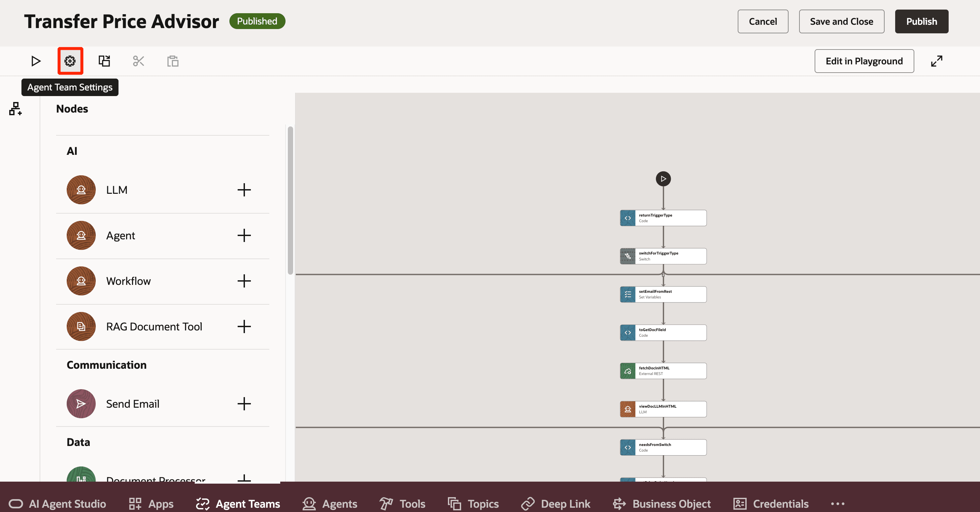This screenshot has width=980, height=512.
Task: Click the add-node icon in the left rail
Action: click(15, 109)
